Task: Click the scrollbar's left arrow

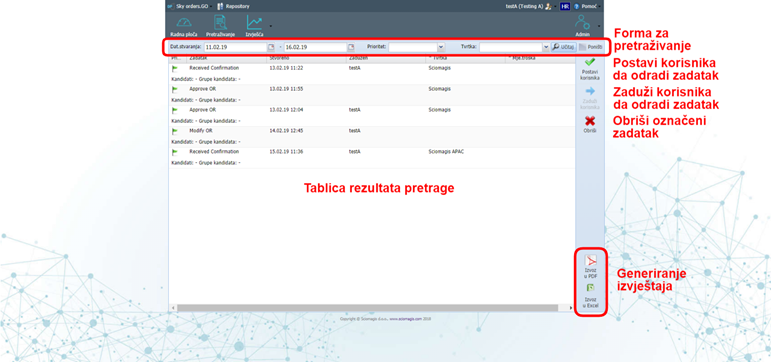Action: [x=173, y=308]
